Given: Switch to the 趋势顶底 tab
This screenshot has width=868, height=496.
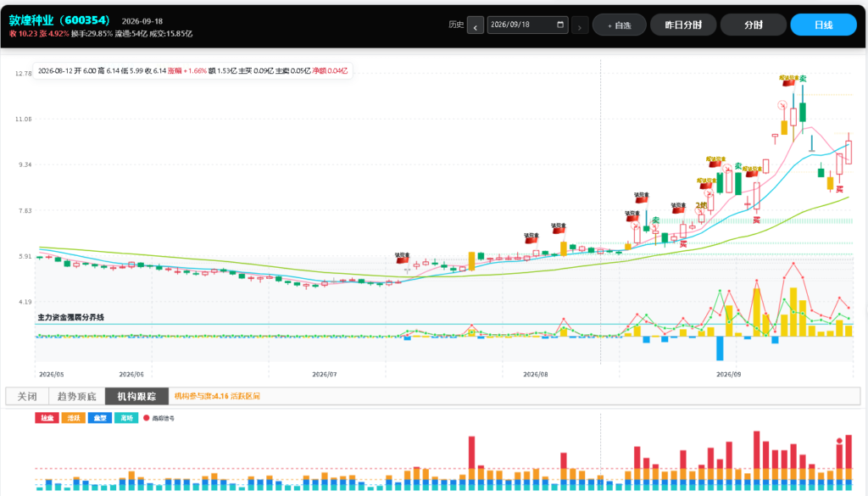Looking at the screenshot, I should pos(77,396).
